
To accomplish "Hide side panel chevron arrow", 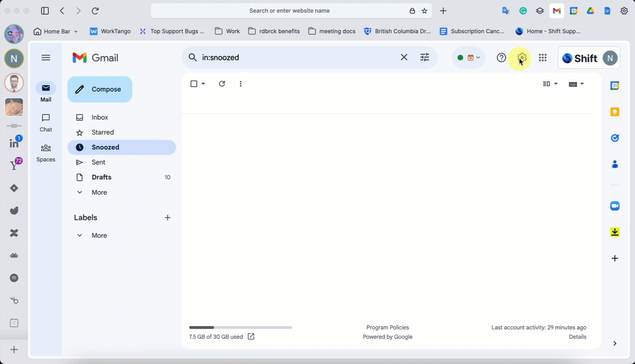I will pos(615,343).
